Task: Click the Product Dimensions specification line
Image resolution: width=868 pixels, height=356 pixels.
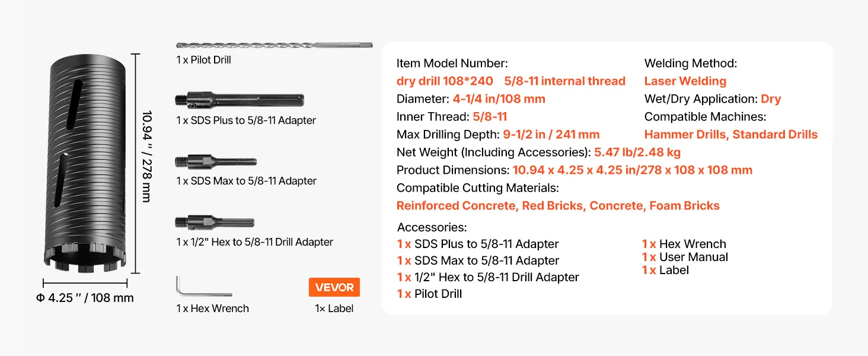Action: 574,170
